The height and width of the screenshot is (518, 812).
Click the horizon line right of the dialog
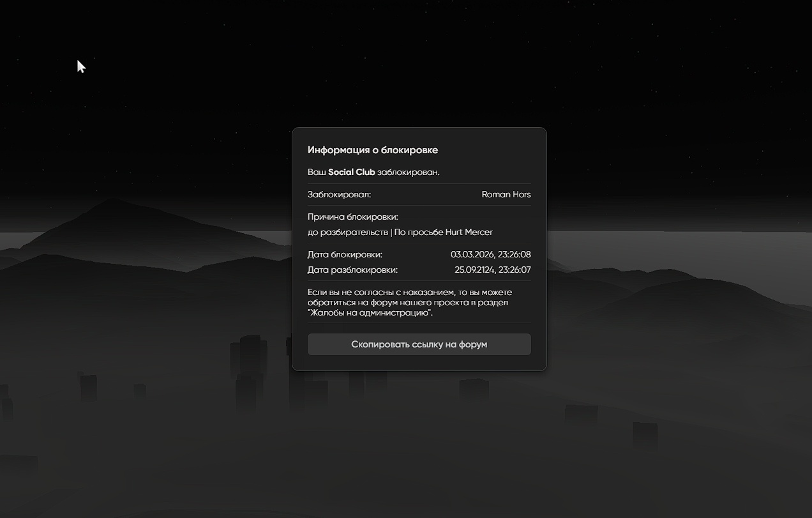677,232
